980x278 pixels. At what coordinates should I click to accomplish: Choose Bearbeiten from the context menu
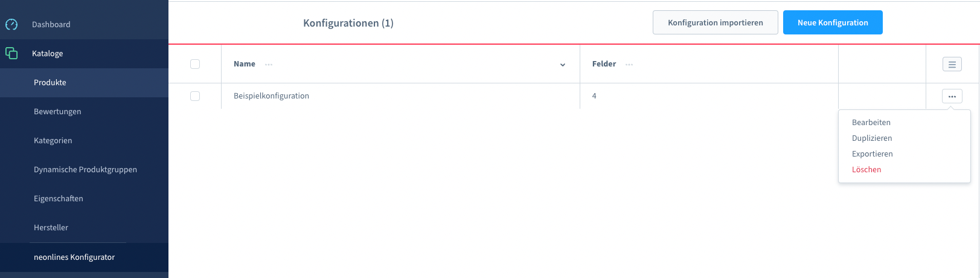[871, 122]
